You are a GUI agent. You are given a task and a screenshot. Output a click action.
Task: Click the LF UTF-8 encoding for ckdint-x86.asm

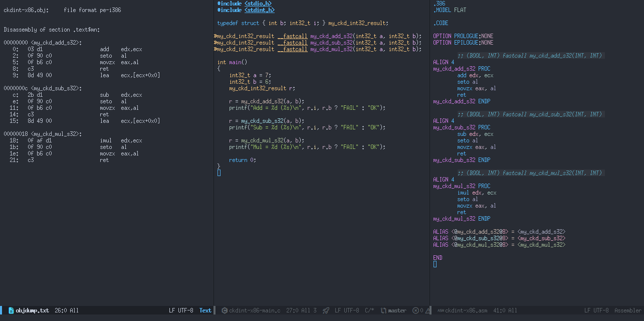coord(596,310)
